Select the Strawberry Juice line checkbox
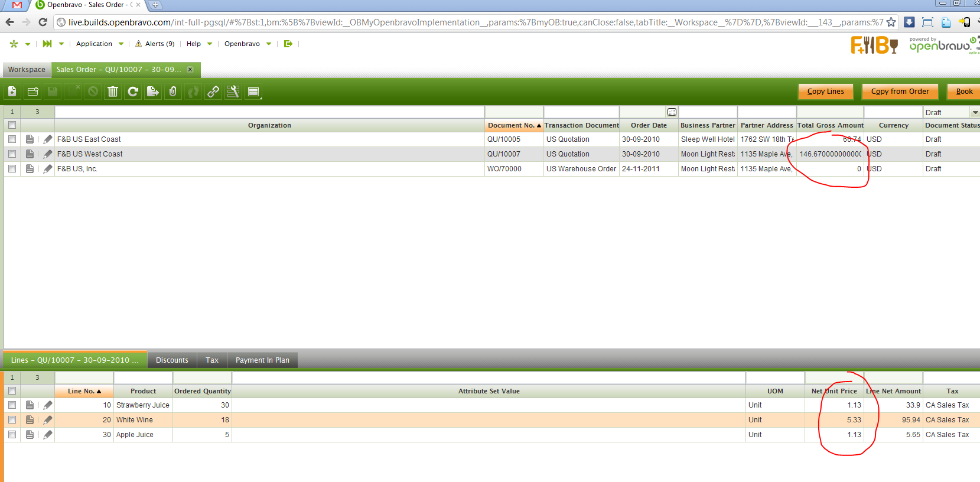The height and width of the screenshot is (482, 980). pos(12,405)
